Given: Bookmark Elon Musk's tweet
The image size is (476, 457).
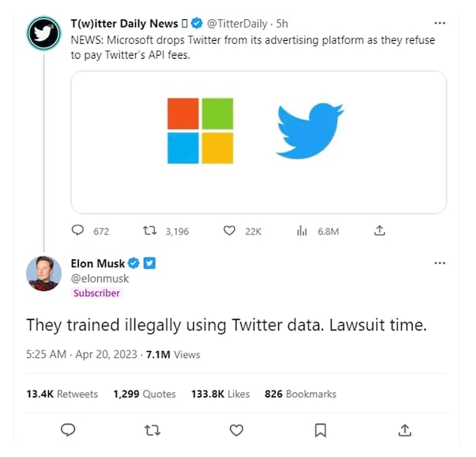Looking at the screenshot, I should tap(321, 430).
